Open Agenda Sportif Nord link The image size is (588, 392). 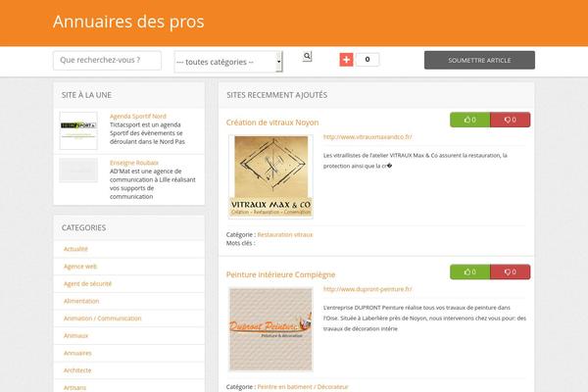click(x=137, y=117)
